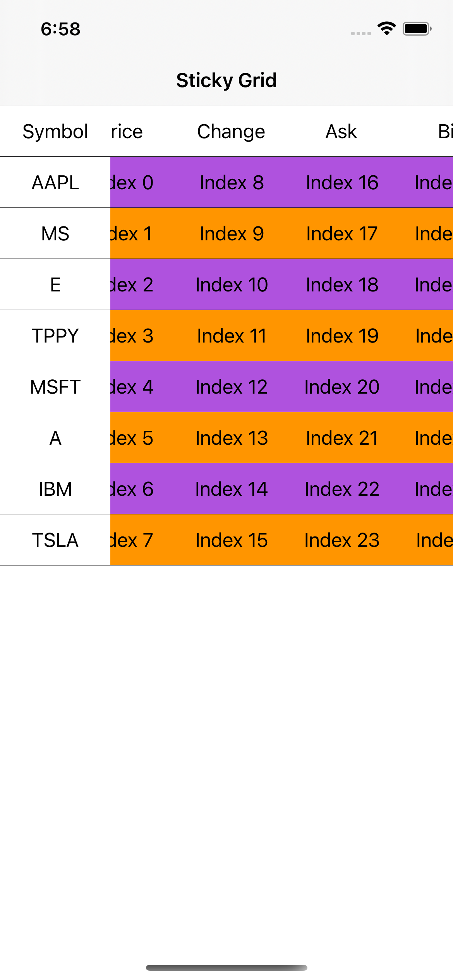This screenshot has height=980, width=453.
Task: Tap the Index 9 cell
Action: point(232,234)
